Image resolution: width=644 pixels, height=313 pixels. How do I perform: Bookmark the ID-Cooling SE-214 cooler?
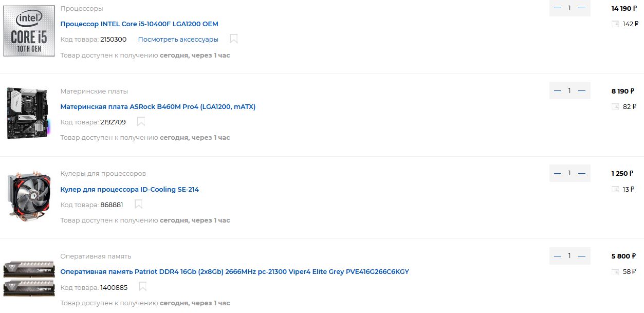tap(138, 205)
